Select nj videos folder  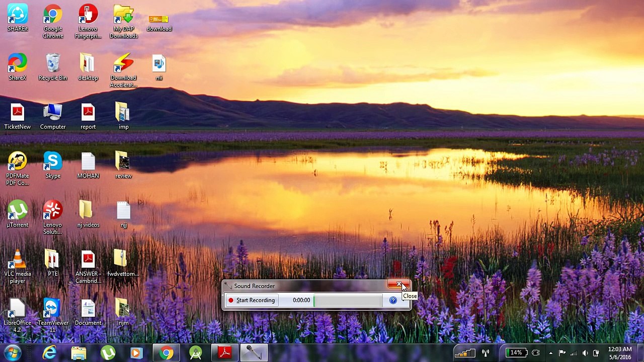88,214
